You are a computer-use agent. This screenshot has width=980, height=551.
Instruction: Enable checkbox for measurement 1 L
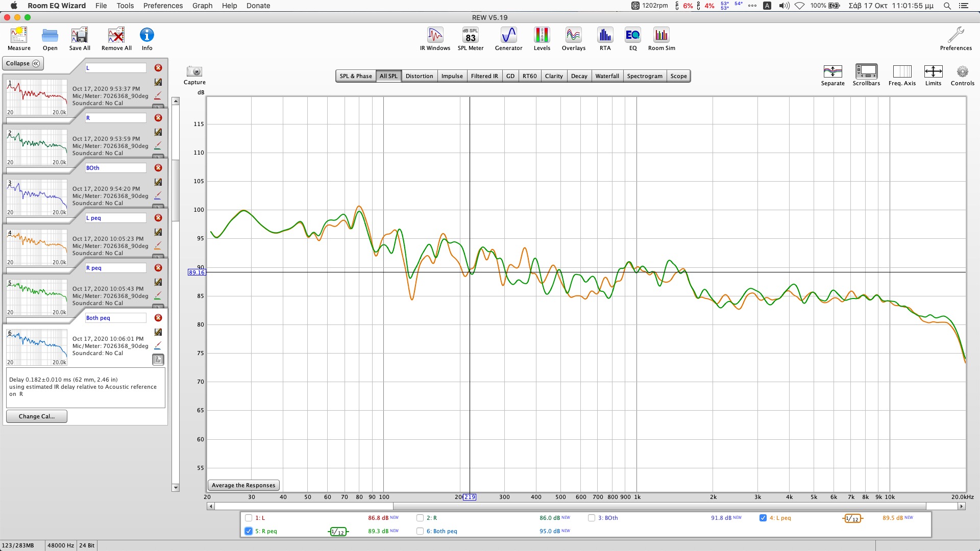(x=249, y=517)
